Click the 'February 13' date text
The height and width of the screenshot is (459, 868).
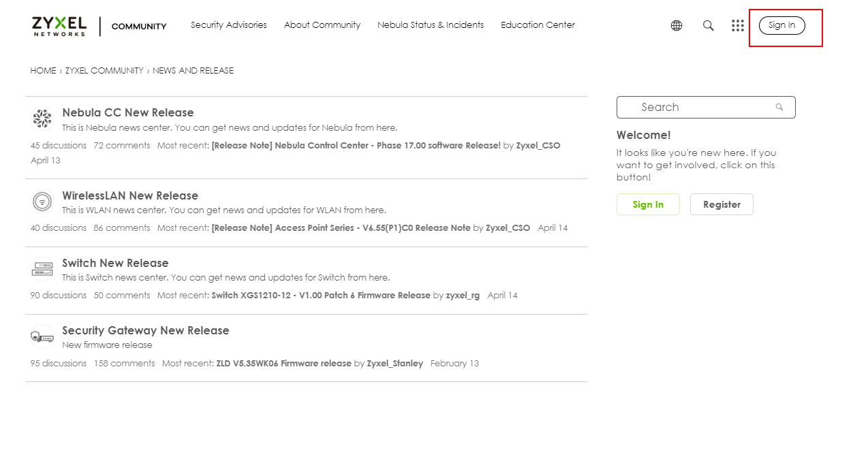454,364
